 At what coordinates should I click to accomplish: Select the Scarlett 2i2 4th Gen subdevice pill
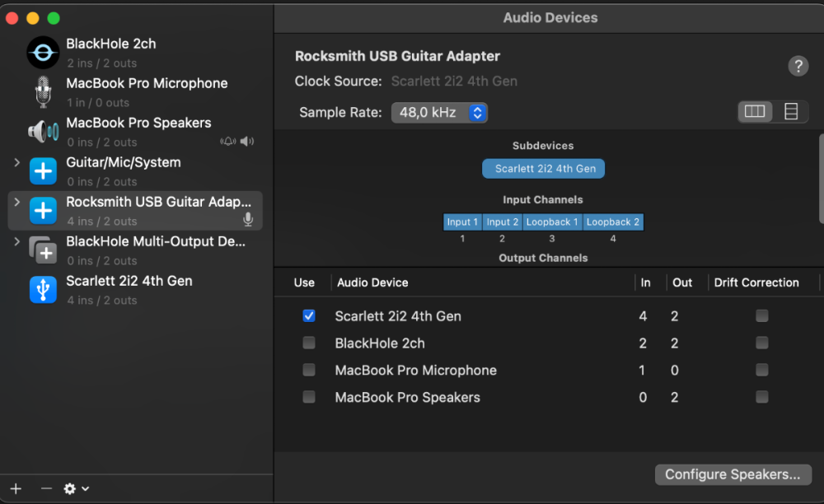(x=544, y=169)
